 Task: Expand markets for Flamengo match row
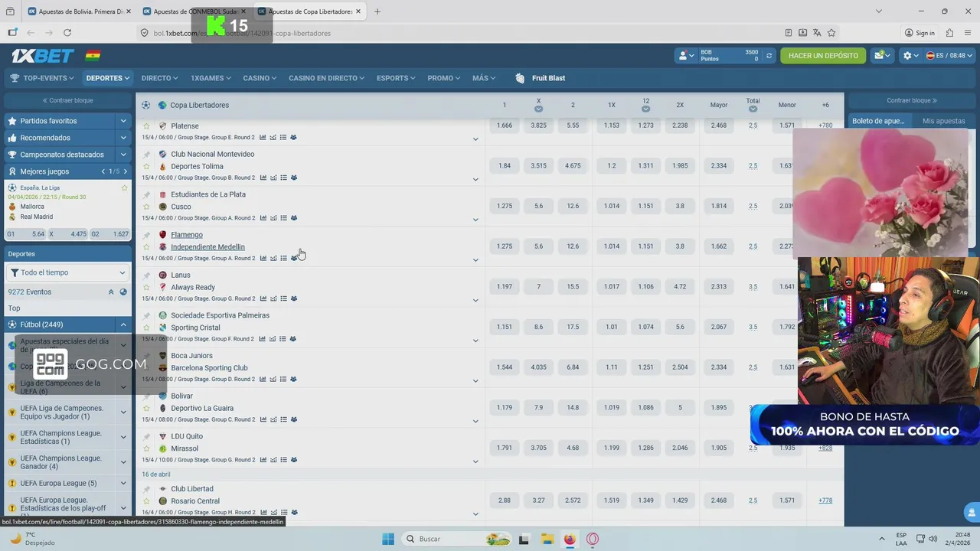pyautogui.click(x=475, y=260)
